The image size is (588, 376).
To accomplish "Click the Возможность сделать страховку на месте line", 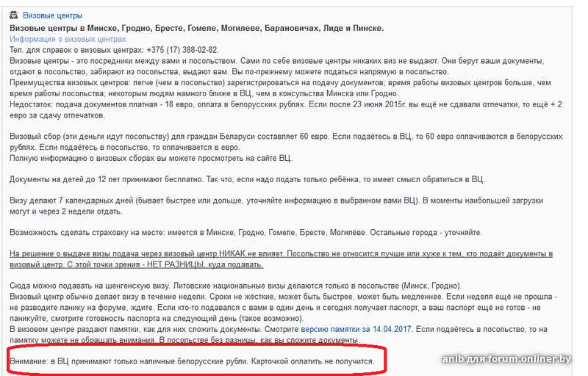I will point(246,233).
